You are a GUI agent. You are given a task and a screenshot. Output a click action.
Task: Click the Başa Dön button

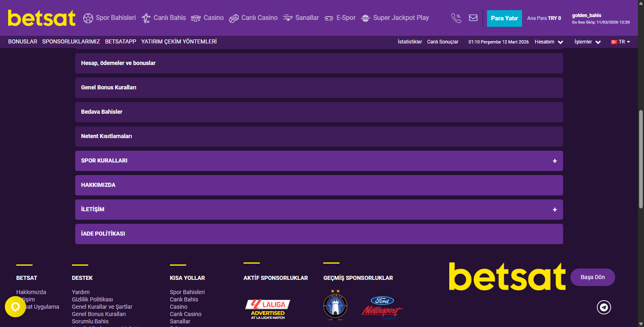(592, 277)
